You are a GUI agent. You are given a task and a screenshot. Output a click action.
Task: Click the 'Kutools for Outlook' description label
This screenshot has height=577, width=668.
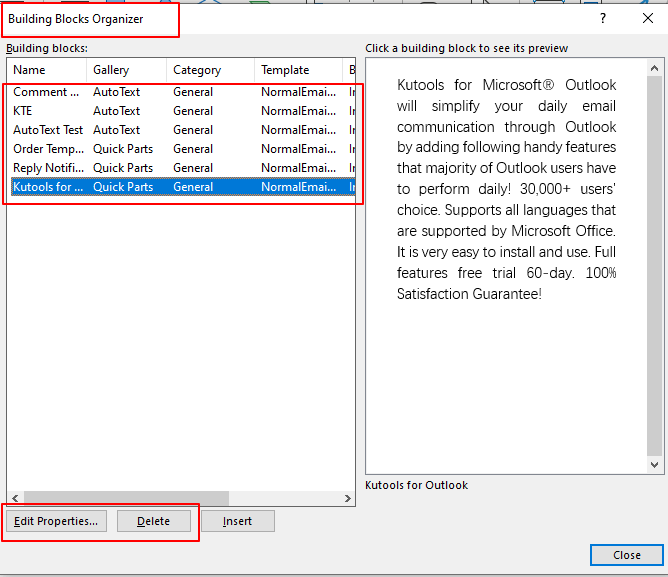(417, 485)
